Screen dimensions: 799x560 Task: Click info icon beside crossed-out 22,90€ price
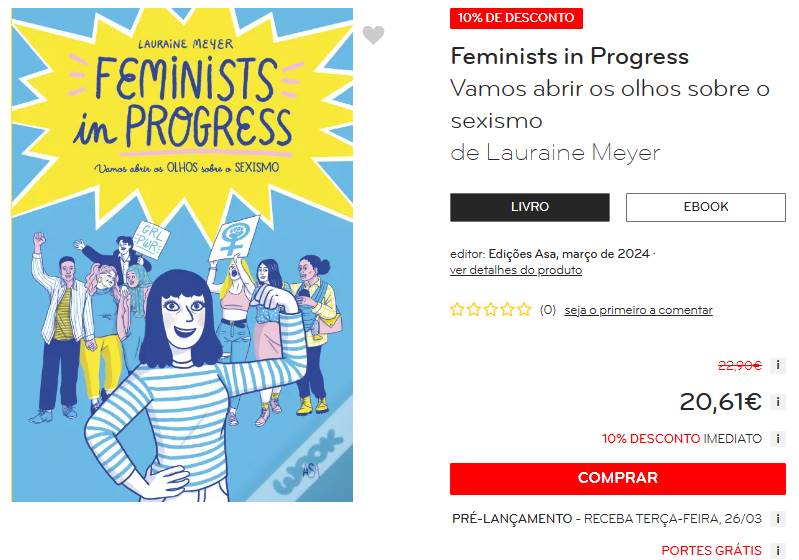(779, 366)
